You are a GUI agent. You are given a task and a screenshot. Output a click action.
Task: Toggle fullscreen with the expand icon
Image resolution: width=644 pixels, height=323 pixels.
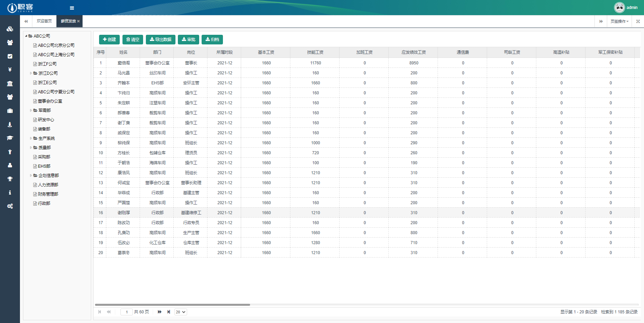point(638,21)
